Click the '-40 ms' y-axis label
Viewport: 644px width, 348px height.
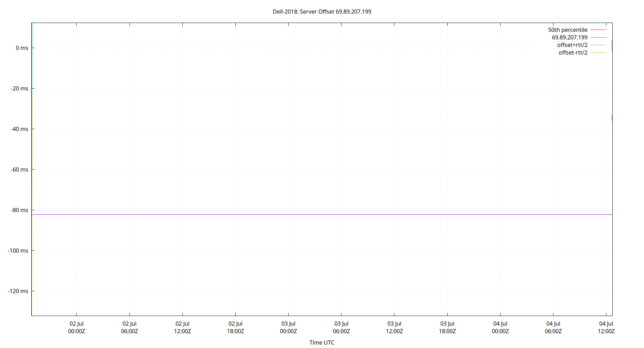(x=19, y=129)
